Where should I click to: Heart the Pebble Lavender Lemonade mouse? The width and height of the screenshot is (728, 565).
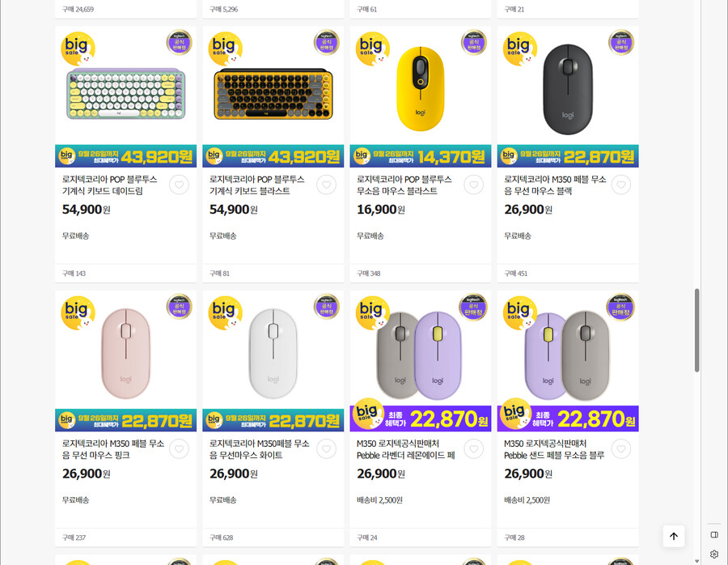(x=473, y=449)
